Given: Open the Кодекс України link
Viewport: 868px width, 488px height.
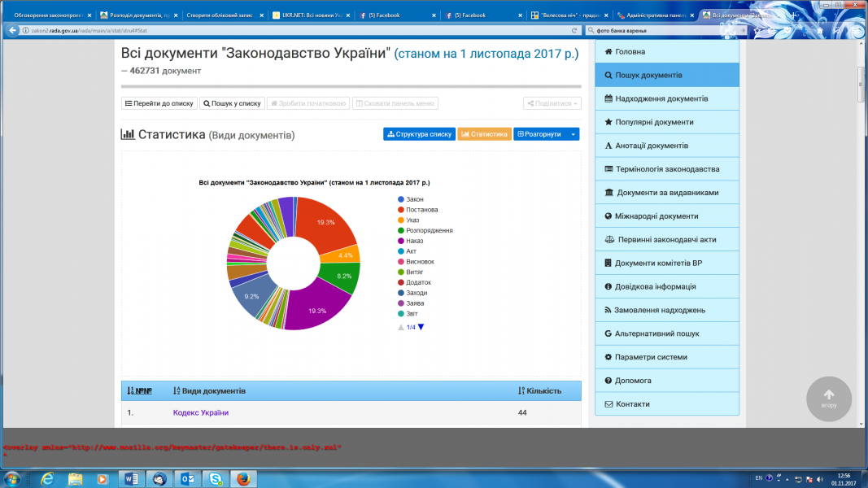Looking at the screenshot, I should click(x=200, y=413).
